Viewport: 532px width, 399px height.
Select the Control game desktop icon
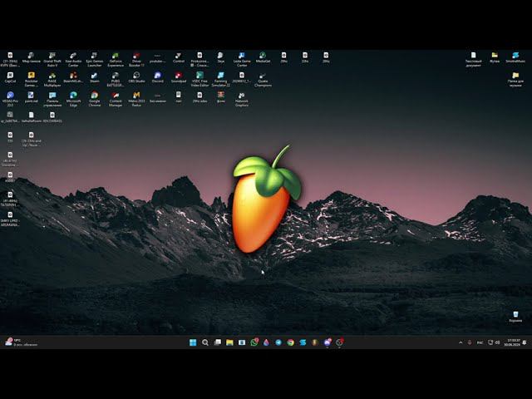[179, 57]
